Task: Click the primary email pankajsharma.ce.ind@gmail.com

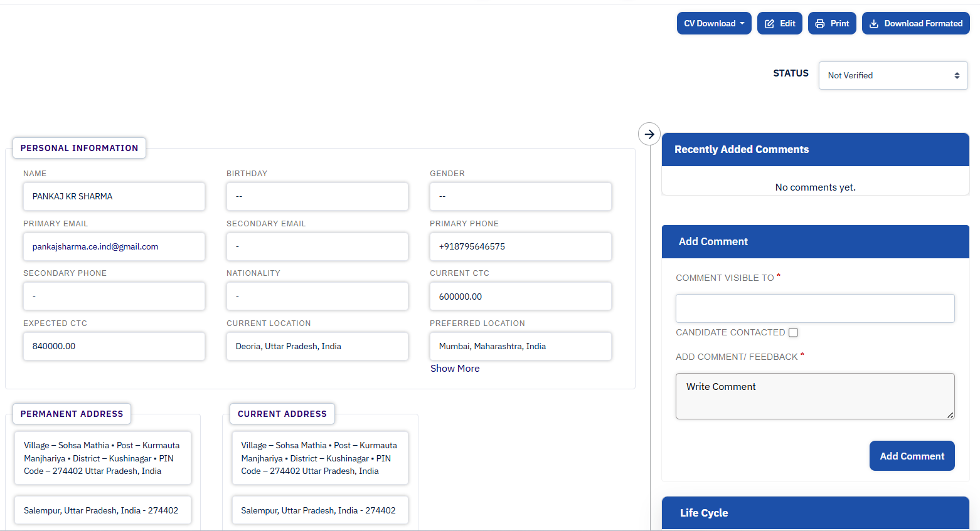Action: 114,246
